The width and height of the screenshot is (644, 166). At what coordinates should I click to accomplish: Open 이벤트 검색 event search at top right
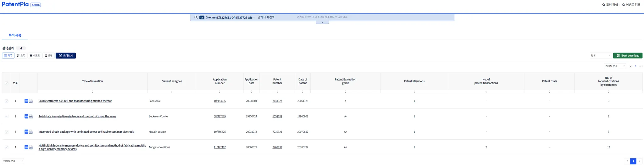[631, 5]
